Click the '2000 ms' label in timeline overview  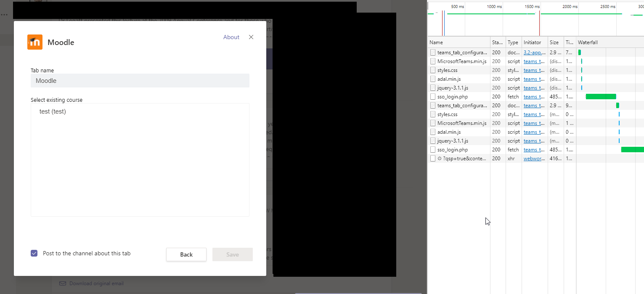[x=570, y=7]
